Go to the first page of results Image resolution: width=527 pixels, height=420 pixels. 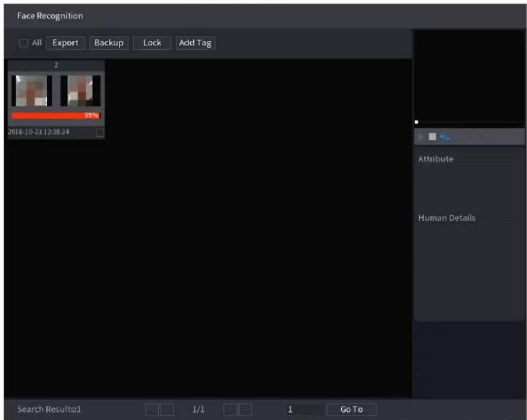coord(152,410)
